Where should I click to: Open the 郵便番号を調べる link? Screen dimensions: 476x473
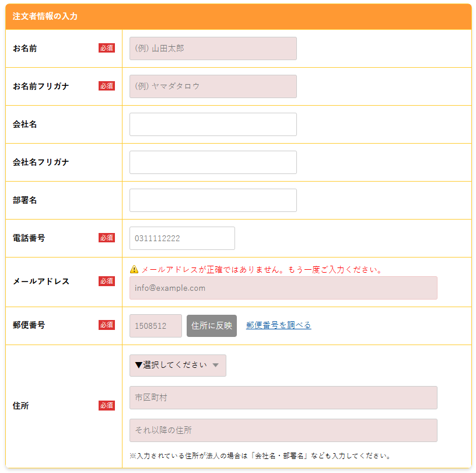(278, 325)
